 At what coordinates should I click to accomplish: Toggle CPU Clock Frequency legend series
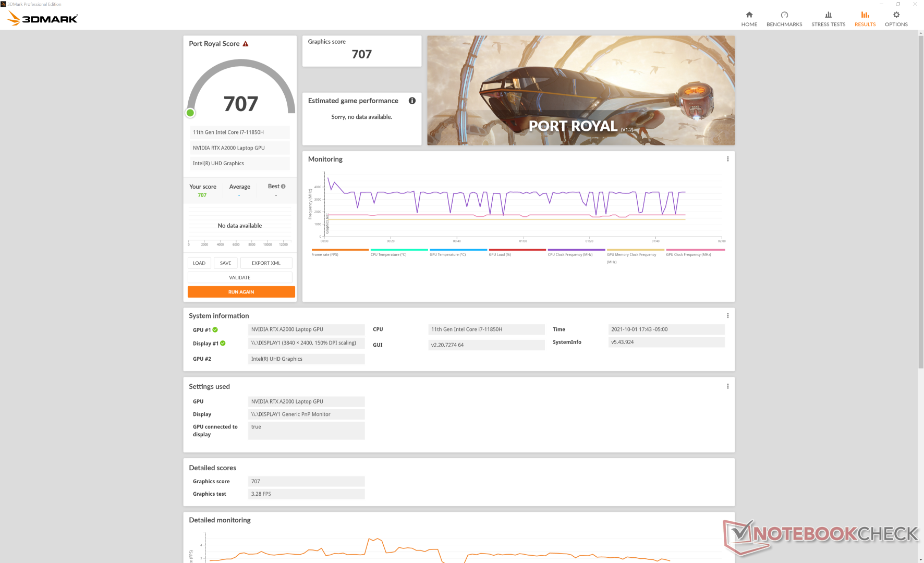point(570,254)
